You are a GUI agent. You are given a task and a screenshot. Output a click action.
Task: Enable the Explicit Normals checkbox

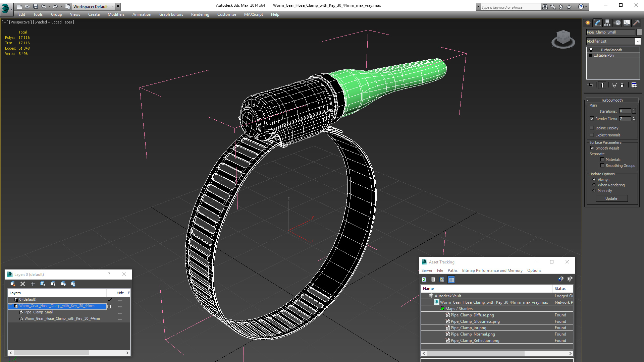pyautogui.click(x=592, y=135)
